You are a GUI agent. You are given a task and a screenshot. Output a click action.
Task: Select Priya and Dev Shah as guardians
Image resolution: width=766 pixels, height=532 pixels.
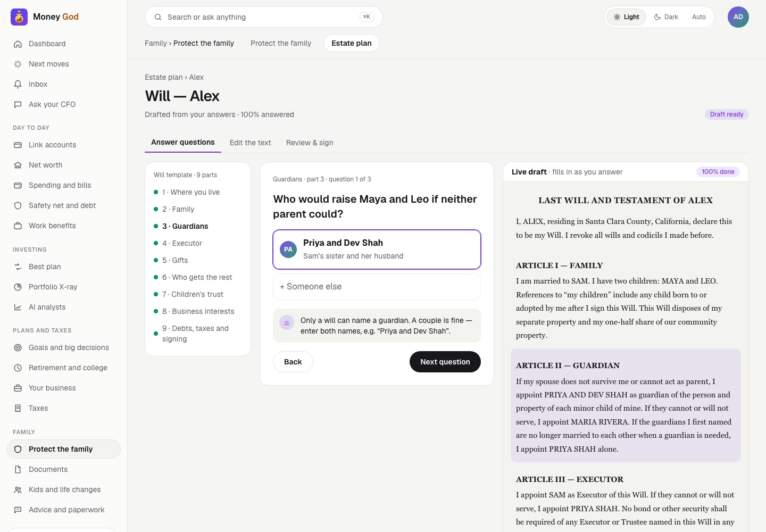point(377,250)
